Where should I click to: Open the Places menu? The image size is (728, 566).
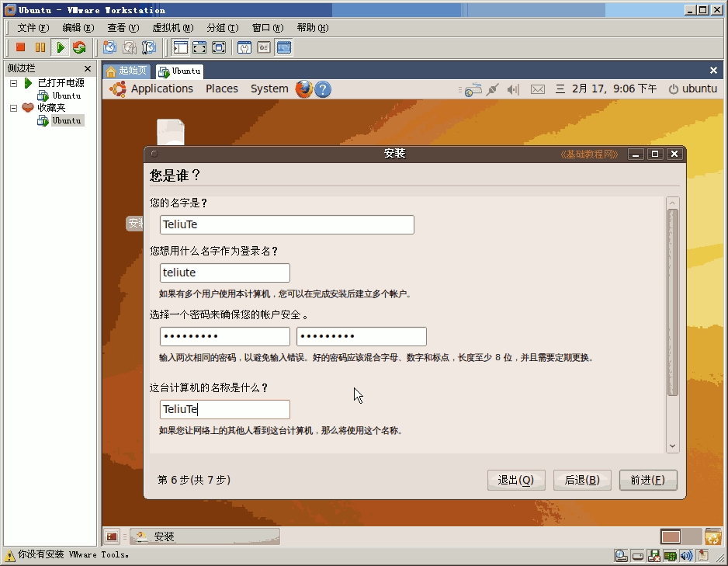pyautogui.click(x=222, y=89)
